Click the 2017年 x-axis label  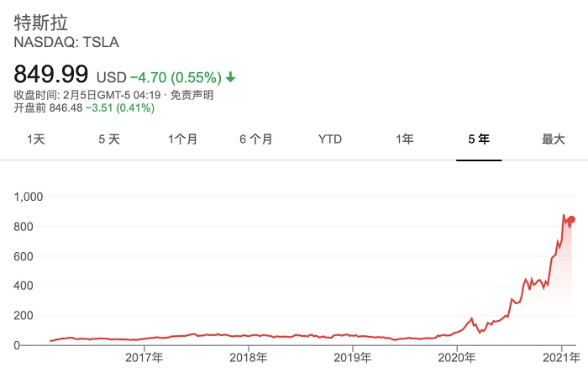coord(143,358)
